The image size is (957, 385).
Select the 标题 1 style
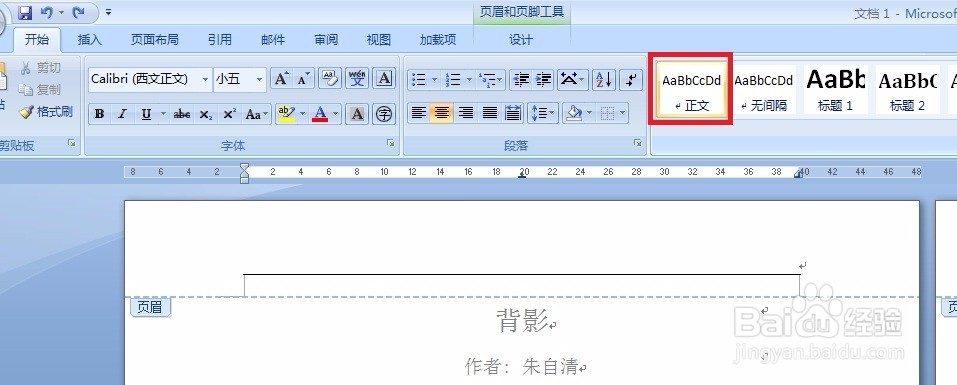click(836, 90)
